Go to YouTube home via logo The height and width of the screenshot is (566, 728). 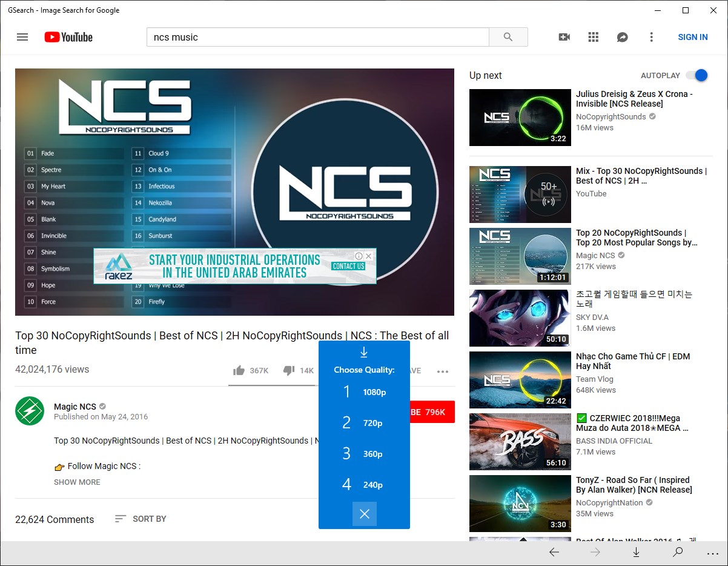click(x=68, y=37)
